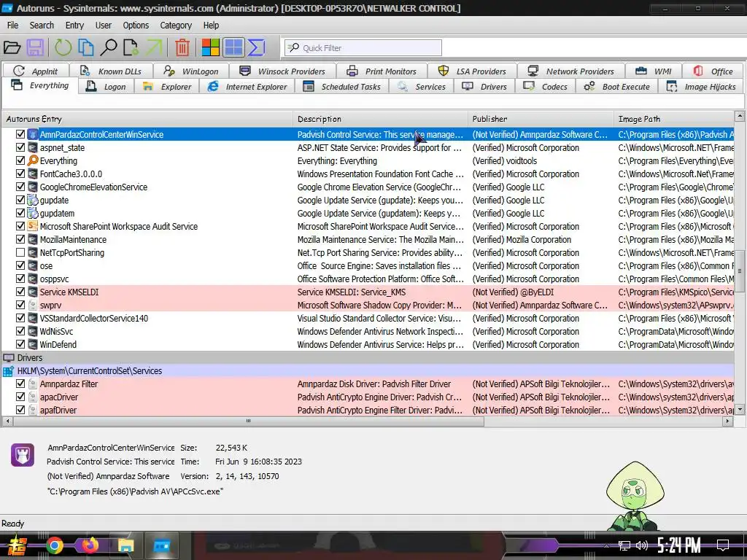Switch to the WMI tab
Screen dimensions: 747x560
coord(653,71)
